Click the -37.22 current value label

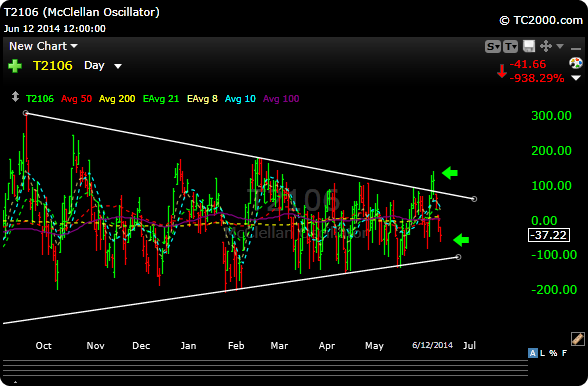(549, 235)
